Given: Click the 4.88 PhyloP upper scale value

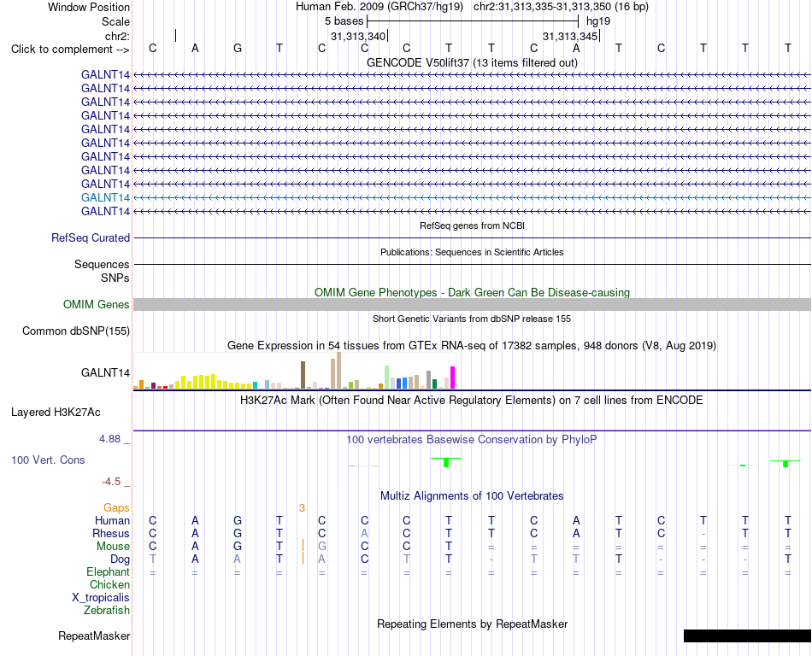Looking at the screenshot, I should click(x=109, y=439).
